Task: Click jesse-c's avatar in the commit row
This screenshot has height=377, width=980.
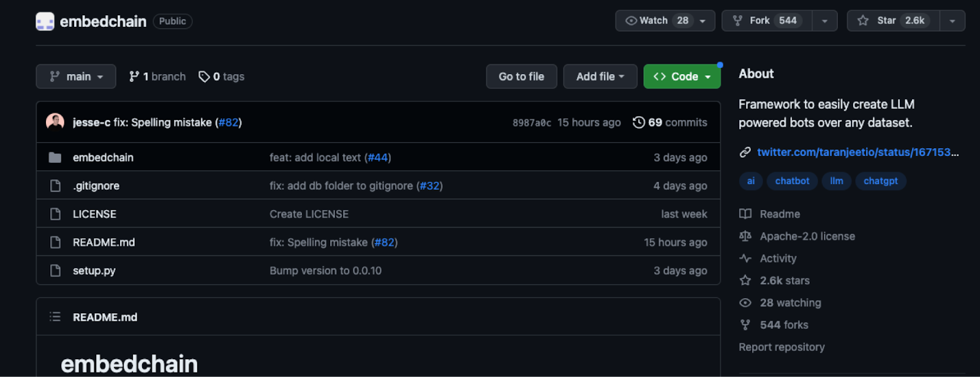Action: [55, 122]
